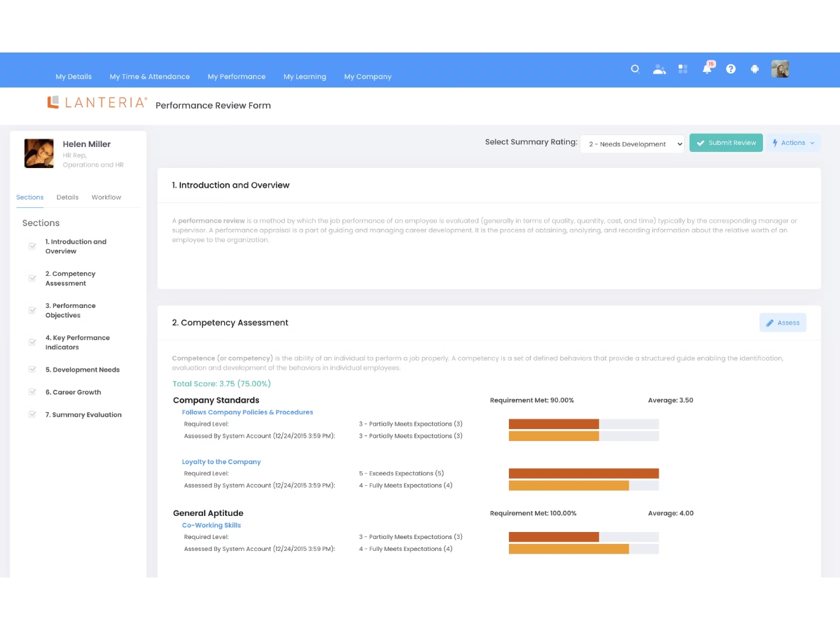The width and height of the screenshot is (840, 630).
Task: Switch to the Details tab
Action: (67, 197)
